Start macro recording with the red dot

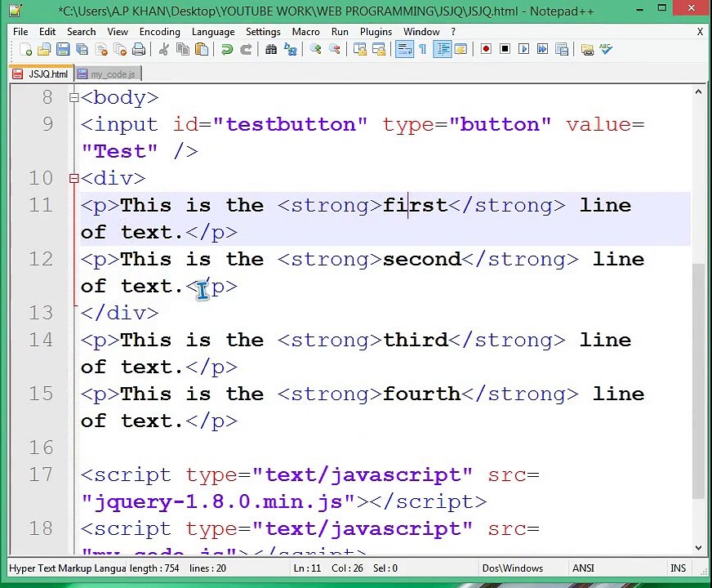[x=486, y=49]
